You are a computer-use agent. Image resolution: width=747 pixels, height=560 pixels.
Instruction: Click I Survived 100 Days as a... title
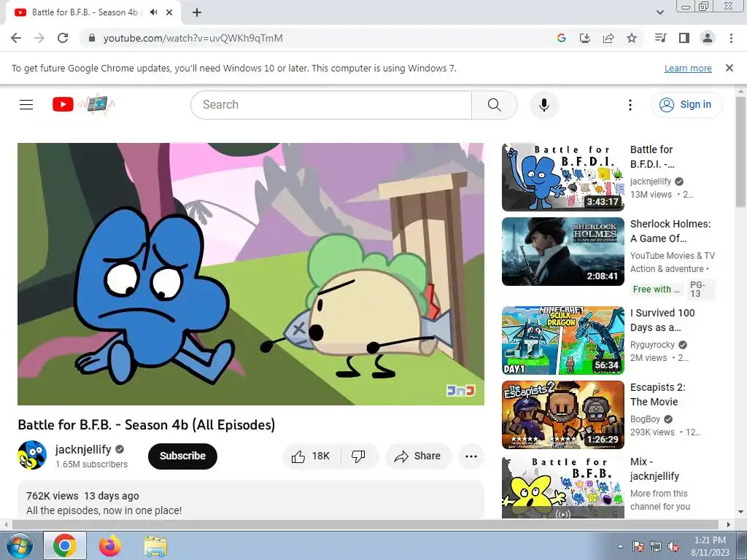pos(662,320)
